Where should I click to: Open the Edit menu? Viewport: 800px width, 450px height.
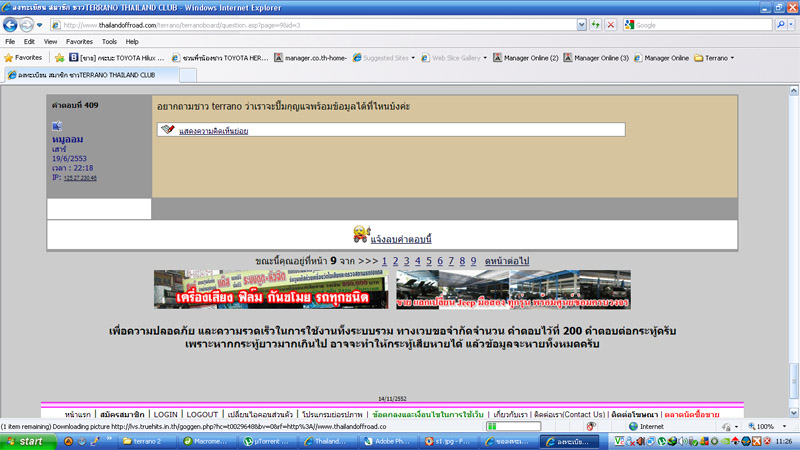pos(29,42)
